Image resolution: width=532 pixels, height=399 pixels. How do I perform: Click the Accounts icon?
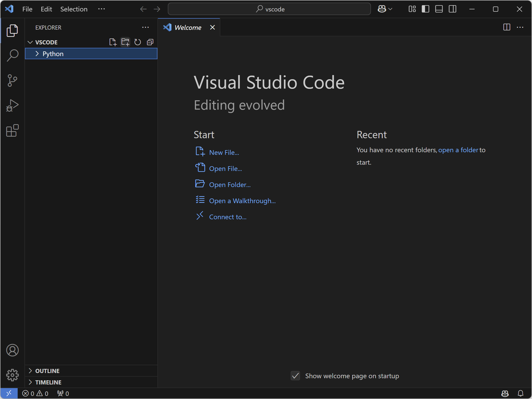click(x=12, y=350)
